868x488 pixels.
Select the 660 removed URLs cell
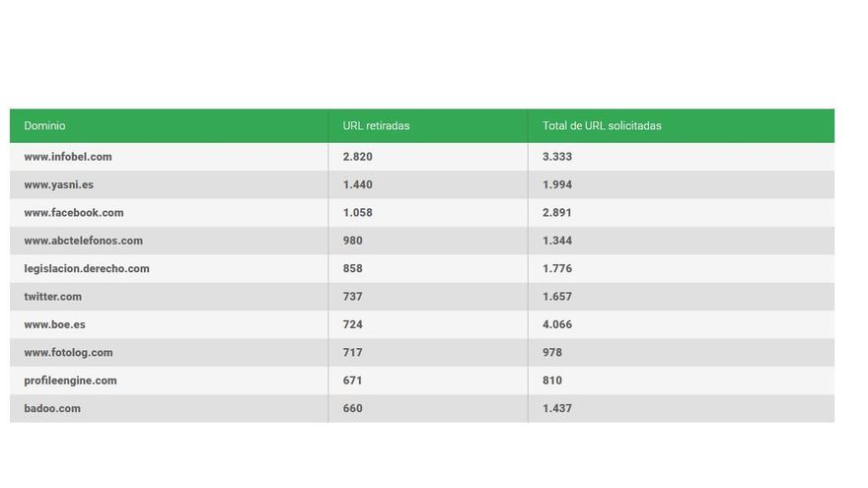click(x=352, y=408)
